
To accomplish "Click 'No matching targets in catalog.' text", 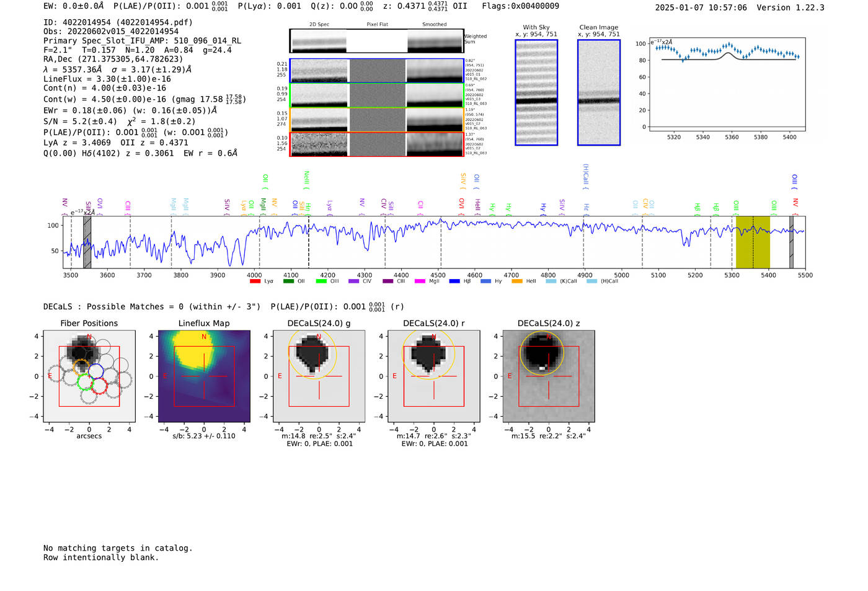I will [118, 548].
